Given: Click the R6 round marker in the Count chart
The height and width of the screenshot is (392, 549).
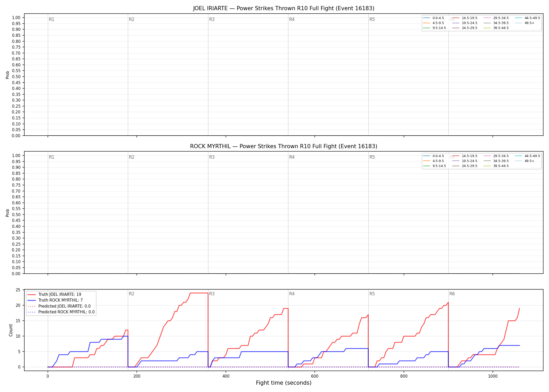Looking at the screenshot, I should point(452,294).
